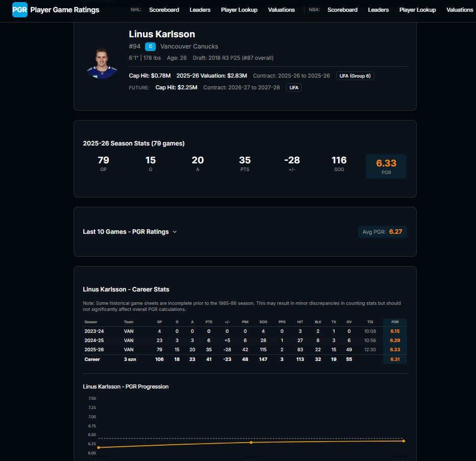476x461 pixels.
Task: Click the PGR column header in career table
Action: pyautogui.click(x=395, y=322)
